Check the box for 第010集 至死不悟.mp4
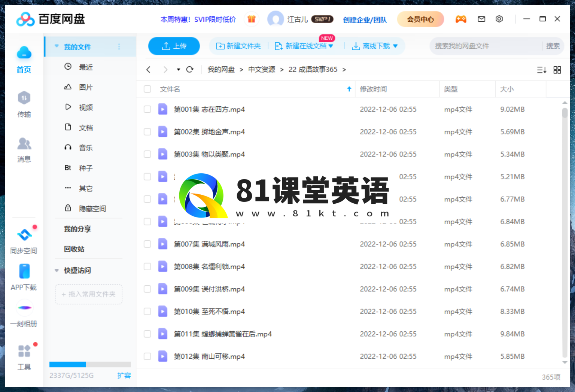 tap(147, 312)
